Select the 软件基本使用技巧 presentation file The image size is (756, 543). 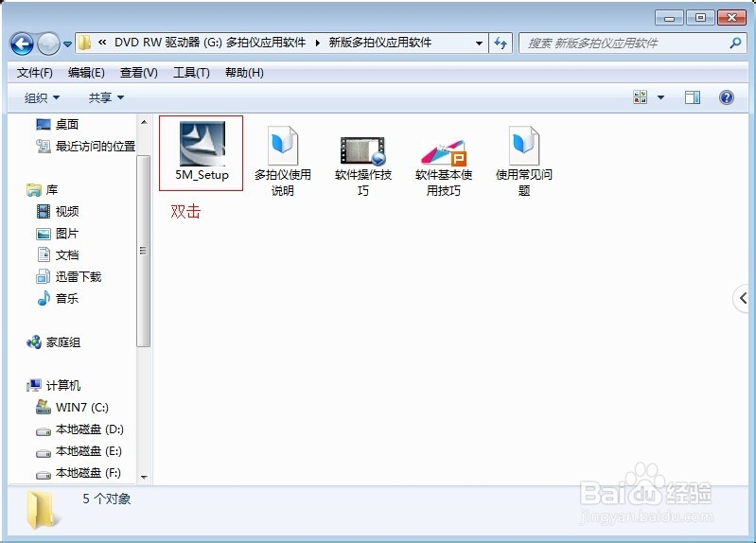[x=444, y=167]
